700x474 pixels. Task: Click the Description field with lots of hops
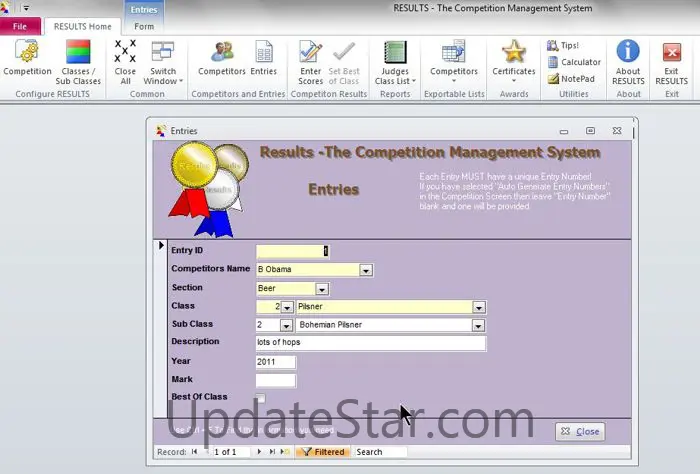(x=371, y=343)
